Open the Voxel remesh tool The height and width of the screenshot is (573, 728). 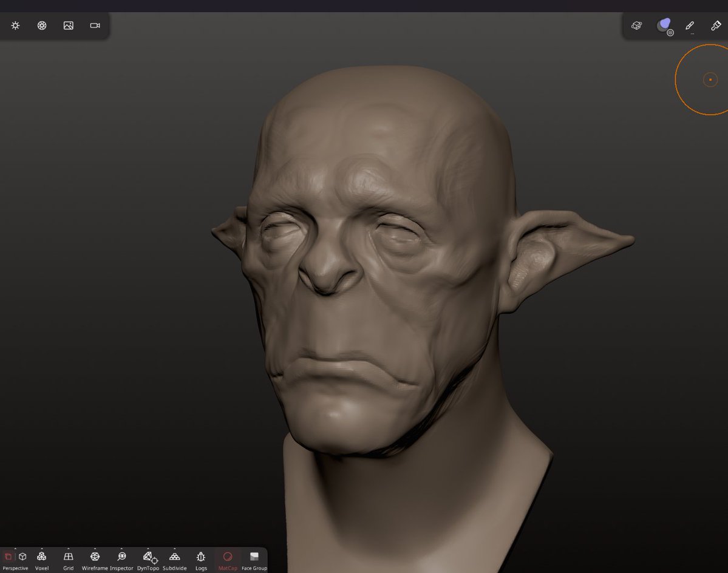click(x=42, y=560)
